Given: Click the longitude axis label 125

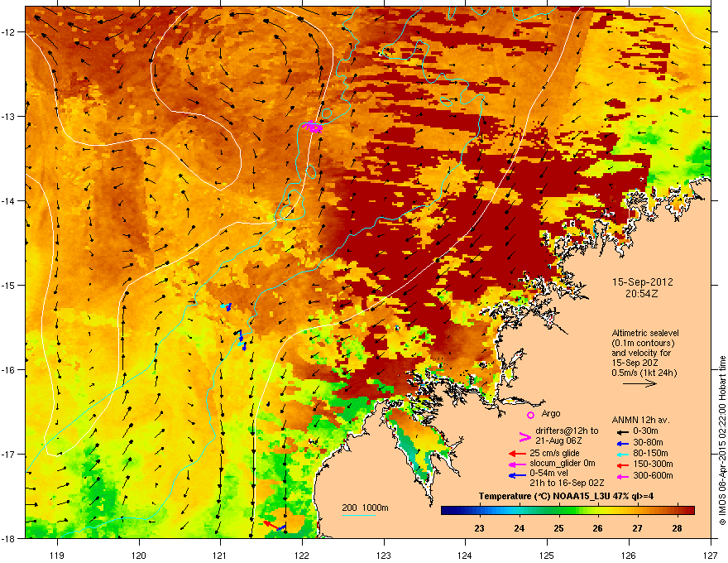Looking at the screenshot, I should 547,555.
